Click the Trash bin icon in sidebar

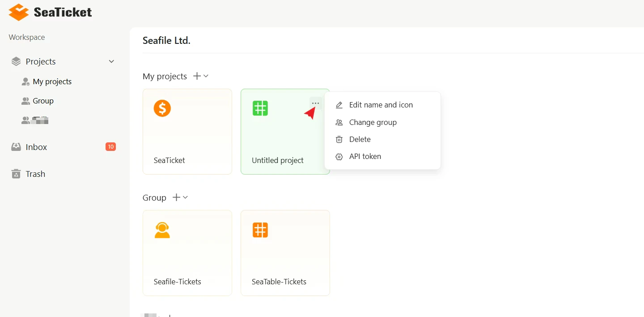[16, 174]
